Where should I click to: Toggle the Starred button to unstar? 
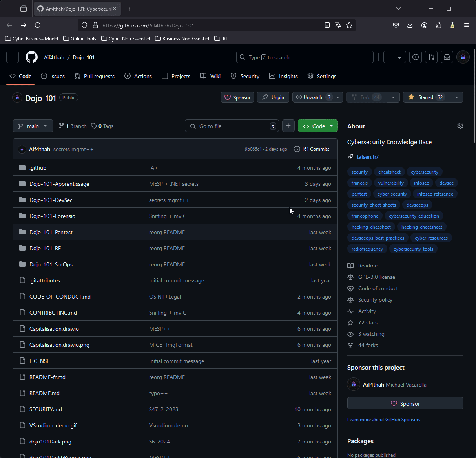(427, 97)
